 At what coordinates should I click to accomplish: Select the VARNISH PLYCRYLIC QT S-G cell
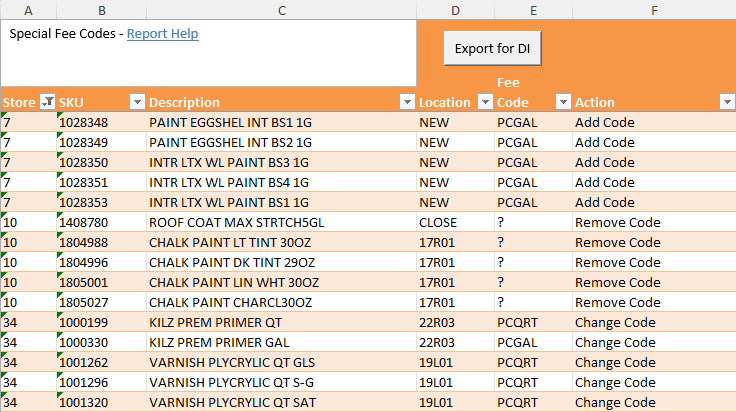[281, 382]
